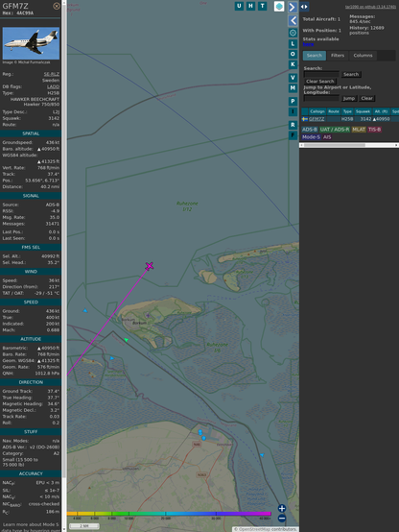Switch to the Columns tab
The image size is (399, 532).
click(363, 56)
